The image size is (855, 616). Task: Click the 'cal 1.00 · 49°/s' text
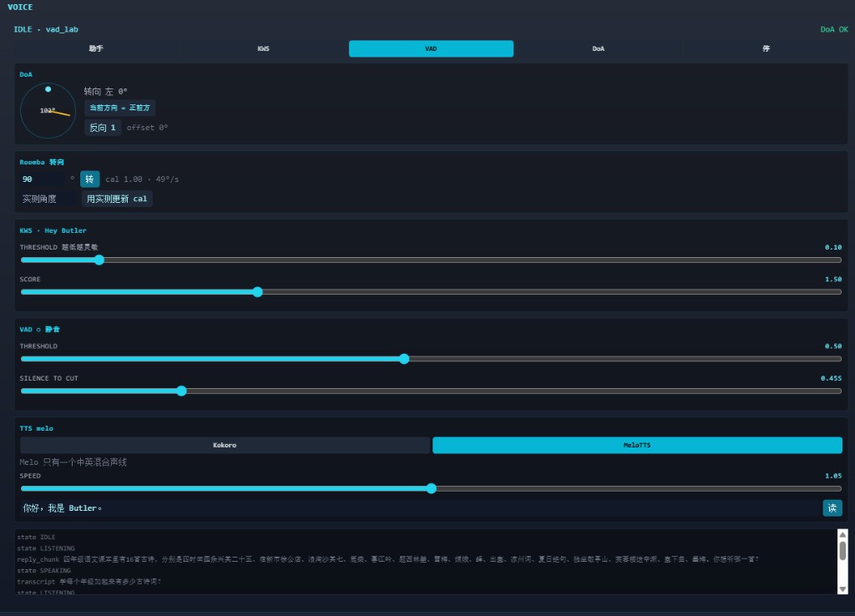tap(142, 179)
